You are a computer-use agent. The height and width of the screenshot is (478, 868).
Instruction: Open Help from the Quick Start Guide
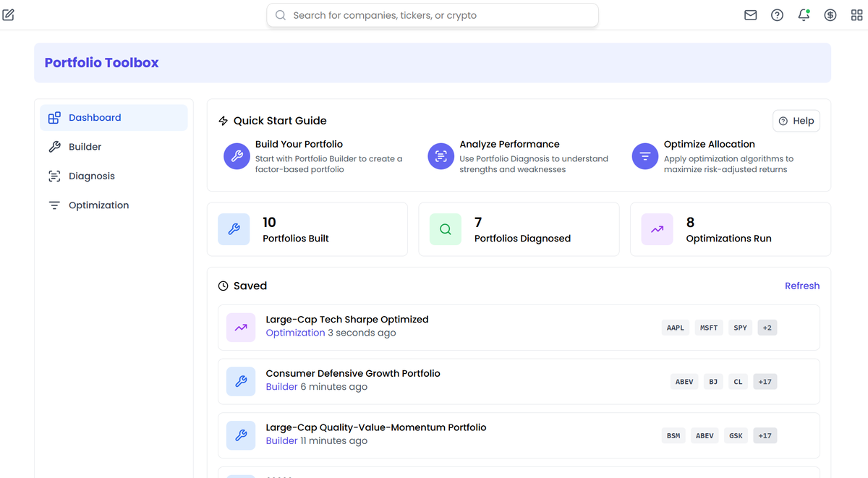click(796, 121)
